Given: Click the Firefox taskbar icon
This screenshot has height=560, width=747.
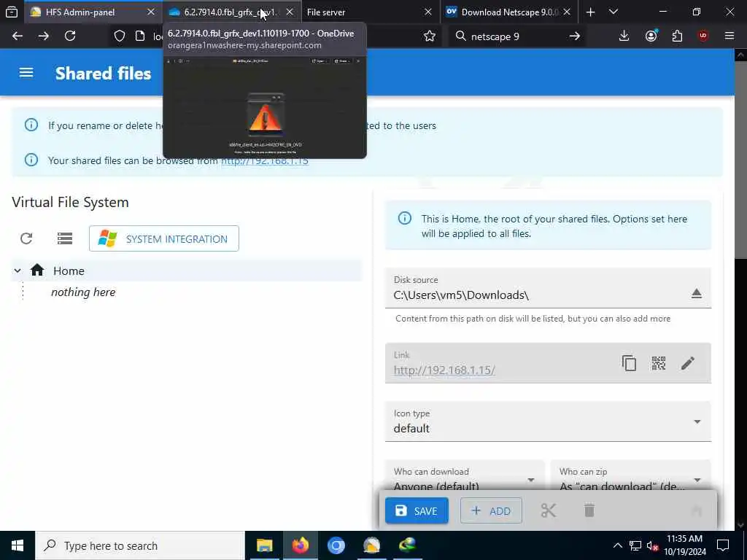Looking at the screenshot, I should coord(300,545).
